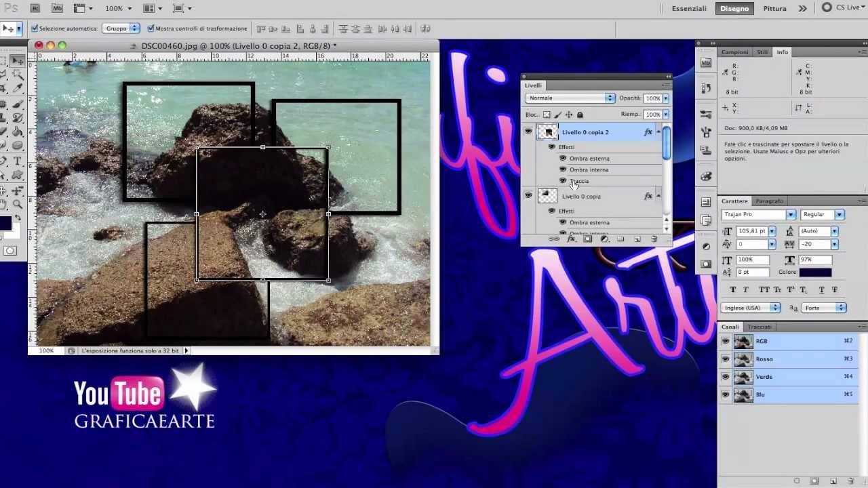Select the Paint Bucket tool
The image size is (868, 488).
pyautogui.click(x=18, y=132)
